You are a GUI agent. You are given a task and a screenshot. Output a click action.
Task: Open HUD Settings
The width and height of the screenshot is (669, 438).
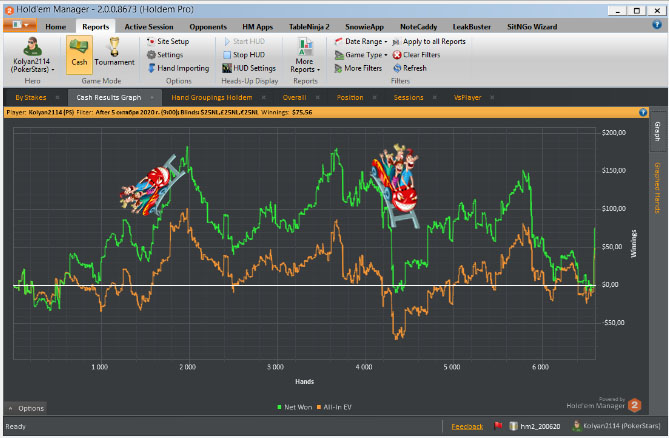tap(249, 68)
